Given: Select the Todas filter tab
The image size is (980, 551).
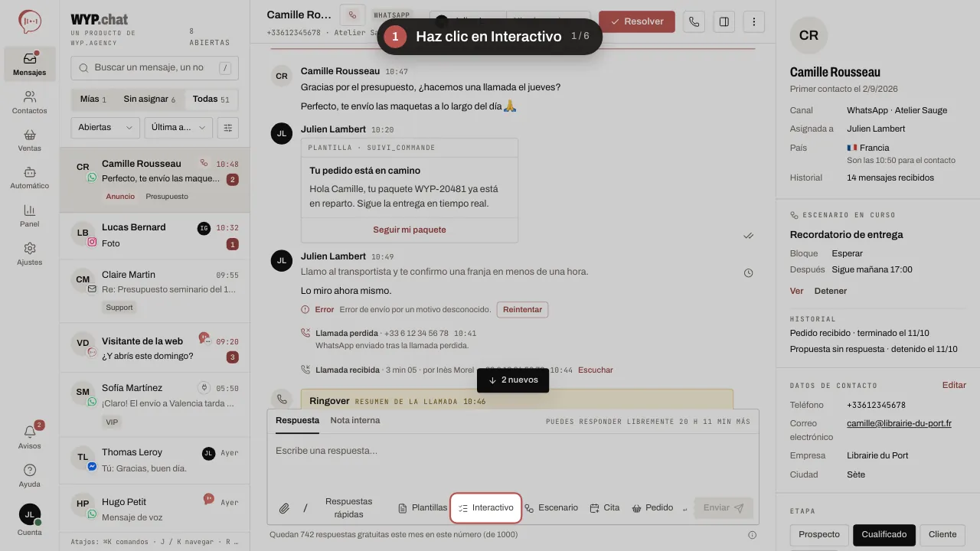Looking at the screenshot, I should 211,99.
